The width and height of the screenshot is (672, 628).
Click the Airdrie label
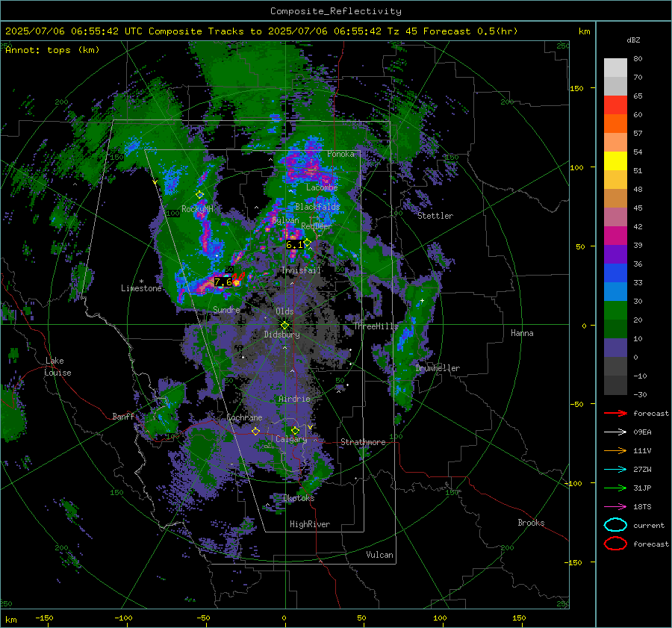(294, 399)
